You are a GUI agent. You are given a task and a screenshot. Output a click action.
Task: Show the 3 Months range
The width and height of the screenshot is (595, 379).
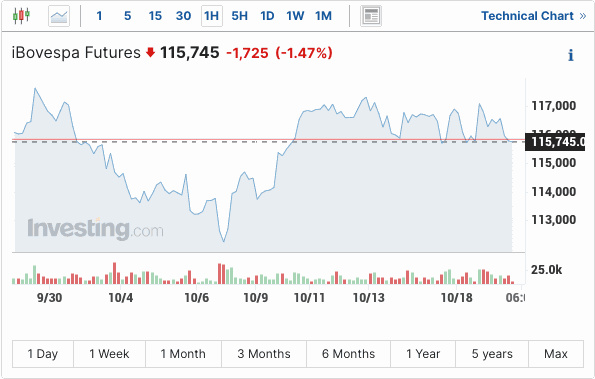(x=264, y=354)
